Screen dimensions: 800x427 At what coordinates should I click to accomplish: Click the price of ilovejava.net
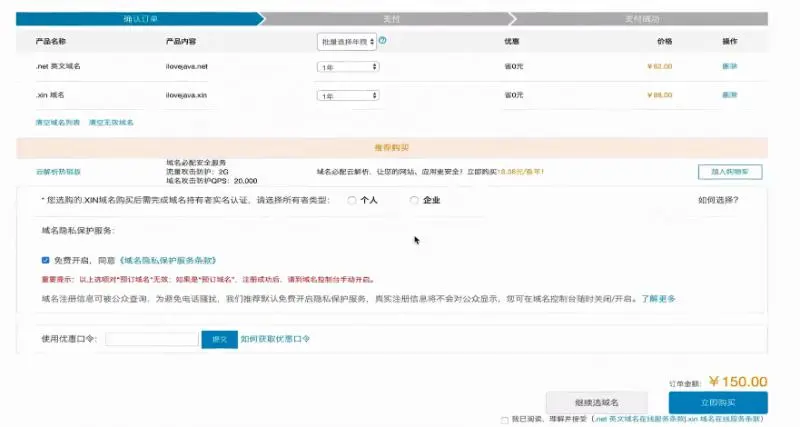[660, 66]
